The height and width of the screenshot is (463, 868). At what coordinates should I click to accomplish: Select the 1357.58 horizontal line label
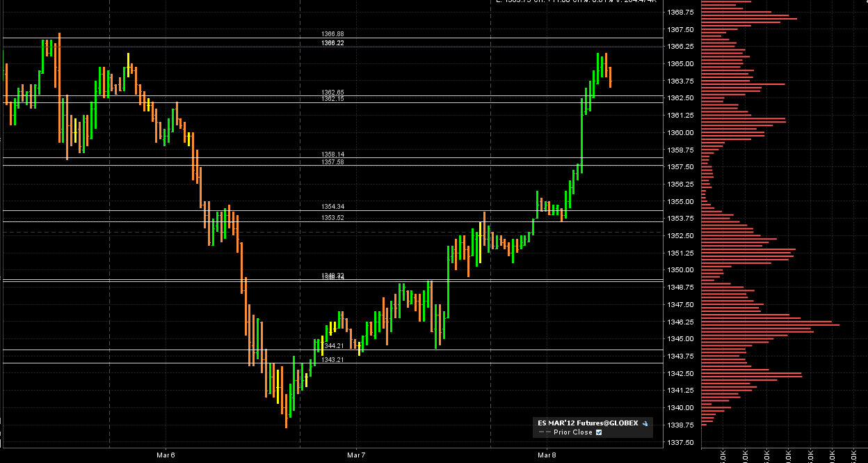[333, 162]
